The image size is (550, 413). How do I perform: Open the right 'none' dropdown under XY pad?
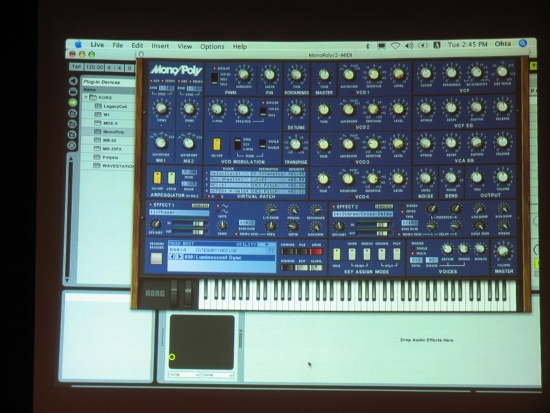click(217, 375)
